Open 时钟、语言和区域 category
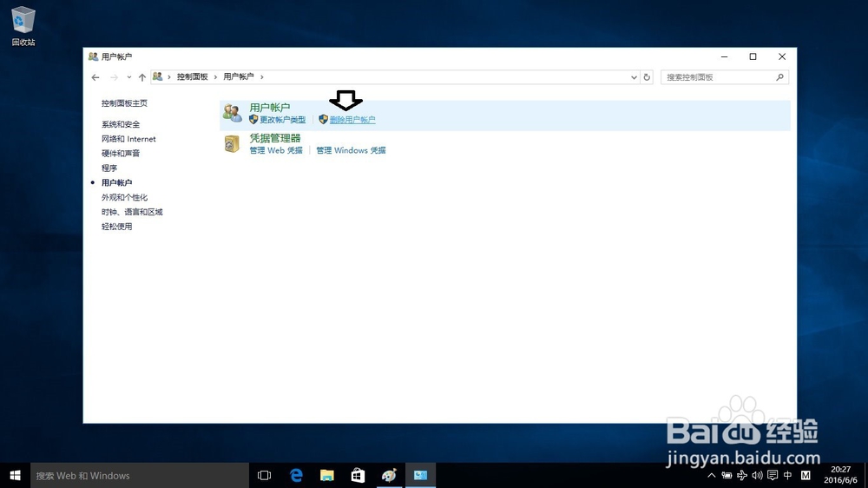This screenshot has height=488, width=868. 132,212
